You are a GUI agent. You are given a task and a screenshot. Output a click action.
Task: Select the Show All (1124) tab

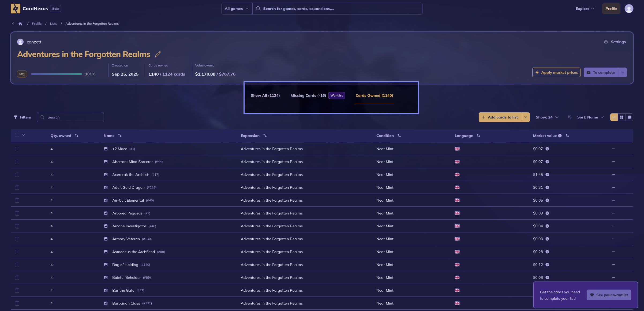(265, 95)
